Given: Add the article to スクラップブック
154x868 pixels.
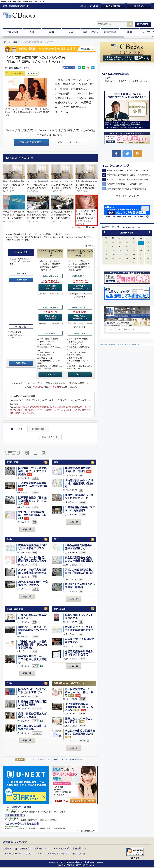Looking at the screenshot, I should point(15,73).
